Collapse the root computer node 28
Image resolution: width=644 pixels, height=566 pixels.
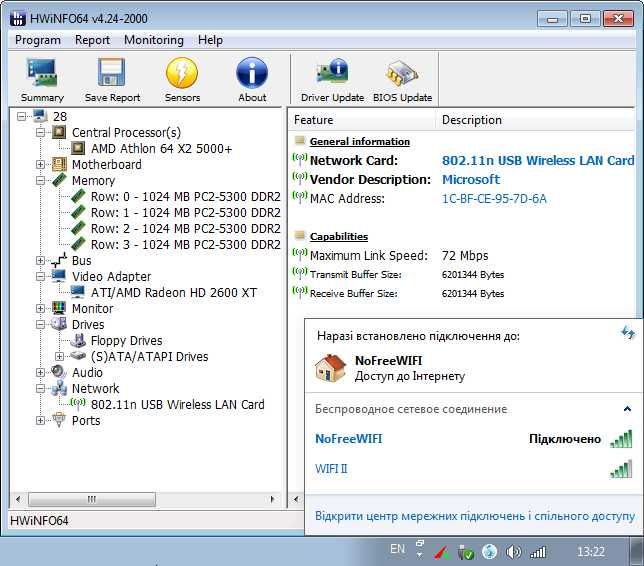(x=21, y=117)
